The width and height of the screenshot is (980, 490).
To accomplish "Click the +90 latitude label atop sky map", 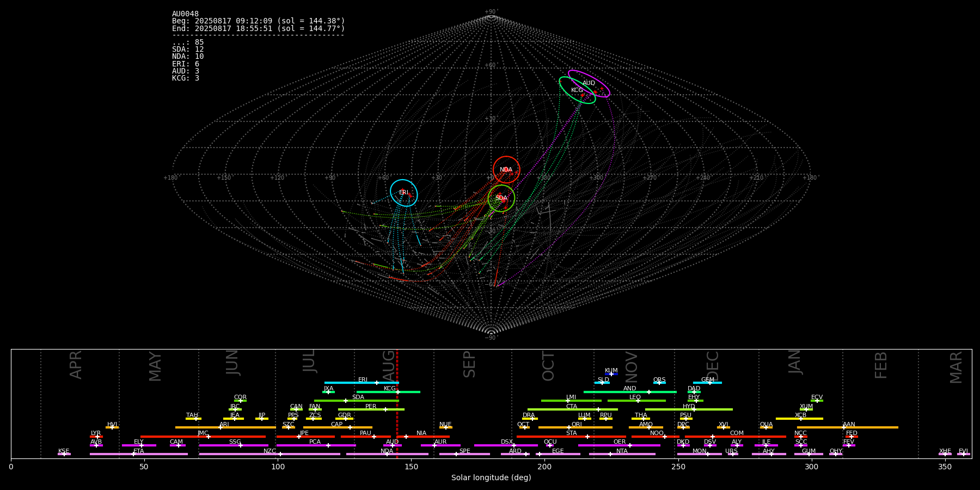I will (x=491, y=12).
